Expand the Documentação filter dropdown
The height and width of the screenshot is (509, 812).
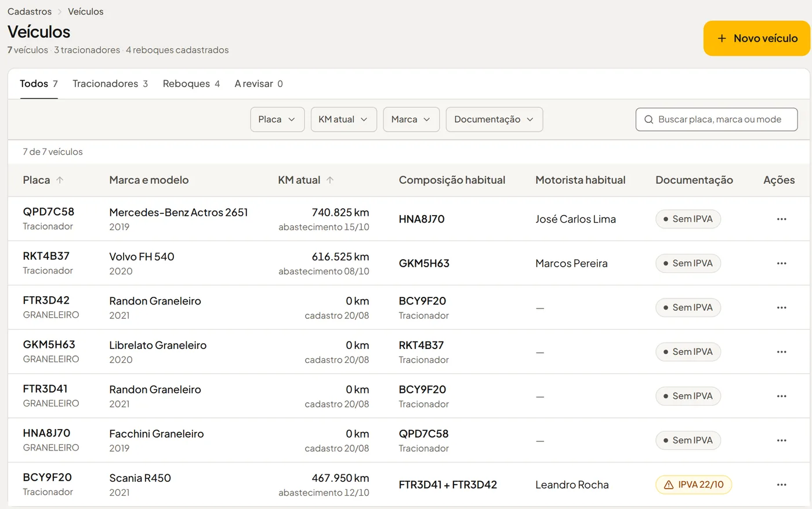pyautogui.click(x=494, y=119)
